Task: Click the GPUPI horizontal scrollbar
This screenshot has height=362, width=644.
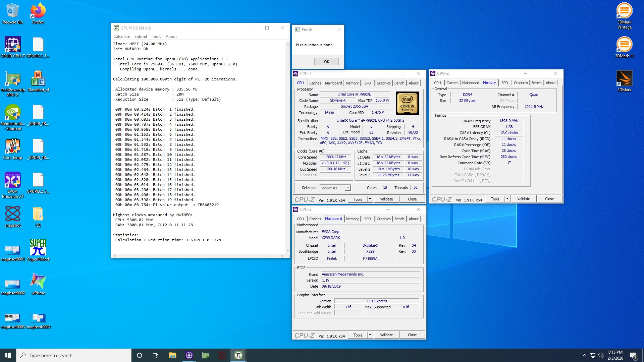Action: coord(199,256)
